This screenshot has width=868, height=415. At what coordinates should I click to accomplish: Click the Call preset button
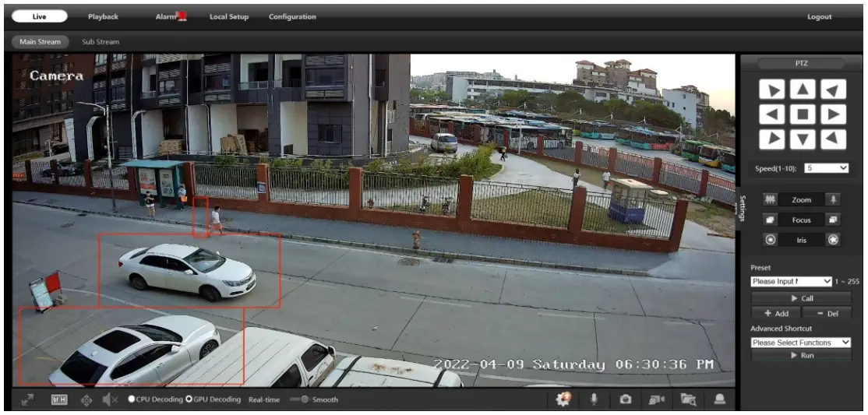801,298
